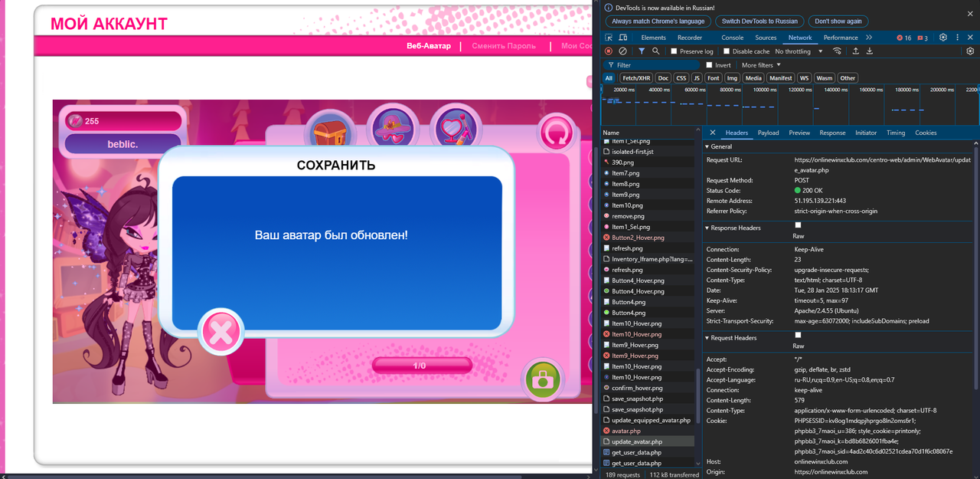
Task: Click the 3 issues counter icon
Action: pyautogui.click(x=922, y=38)
